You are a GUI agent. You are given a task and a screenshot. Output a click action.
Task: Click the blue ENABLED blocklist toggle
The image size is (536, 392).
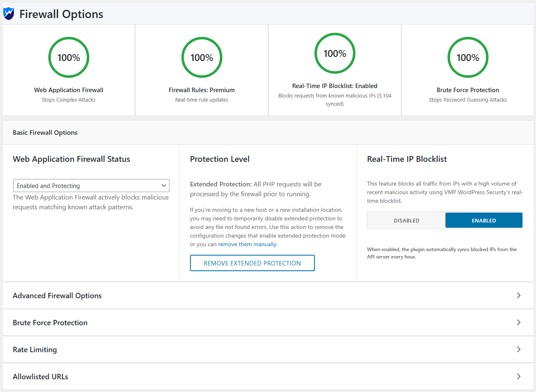pos(484,220)
